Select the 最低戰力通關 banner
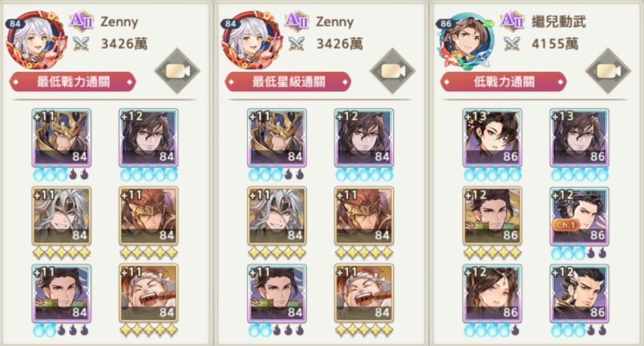Screen dimensions: 644x346 click(x=72, y=82)
